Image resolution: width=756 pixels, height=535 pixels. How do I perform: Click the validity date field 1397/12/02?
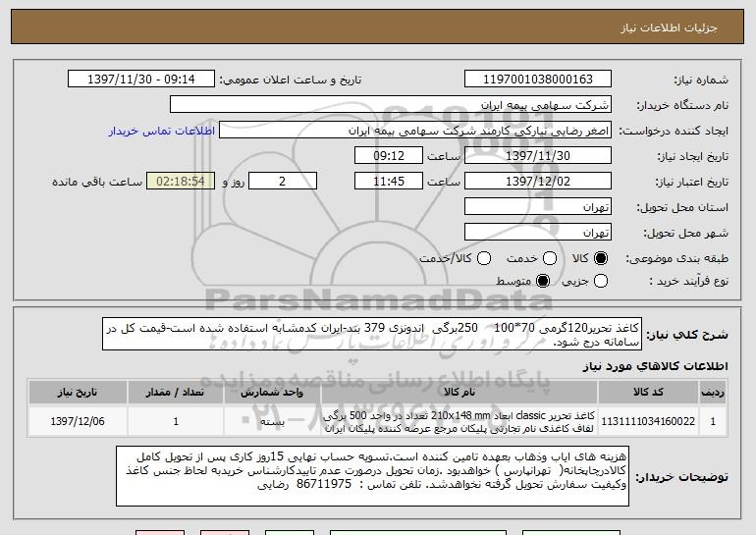pos(538,182)
